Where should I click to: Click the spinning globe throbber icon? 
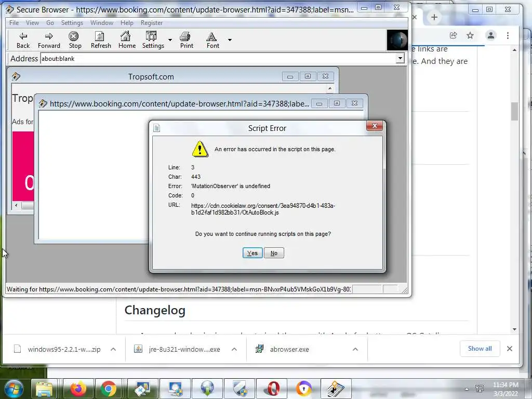coord(397,40)
